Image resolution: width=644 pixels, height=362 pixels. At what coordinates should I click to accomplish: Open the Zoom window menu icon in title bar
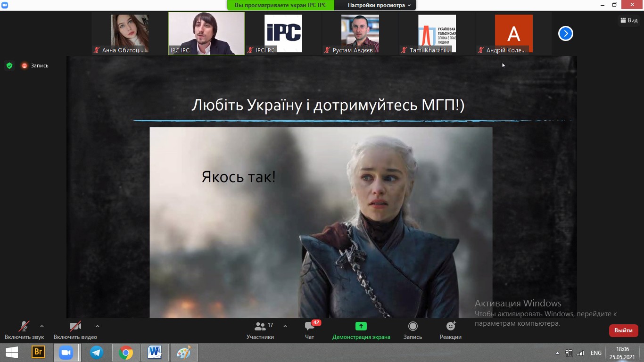(5, 5)
